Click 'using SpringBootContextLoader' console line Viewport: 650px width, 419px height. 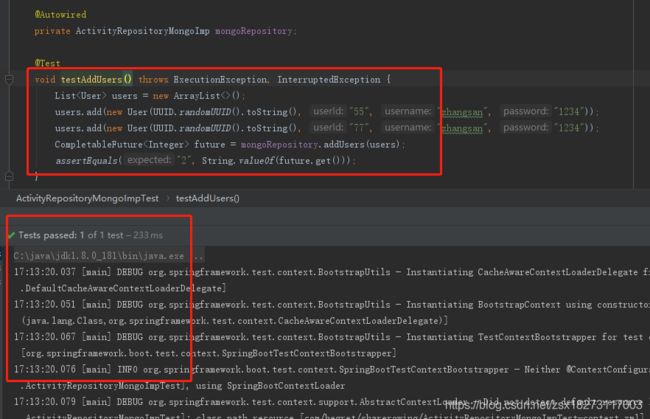270,386
